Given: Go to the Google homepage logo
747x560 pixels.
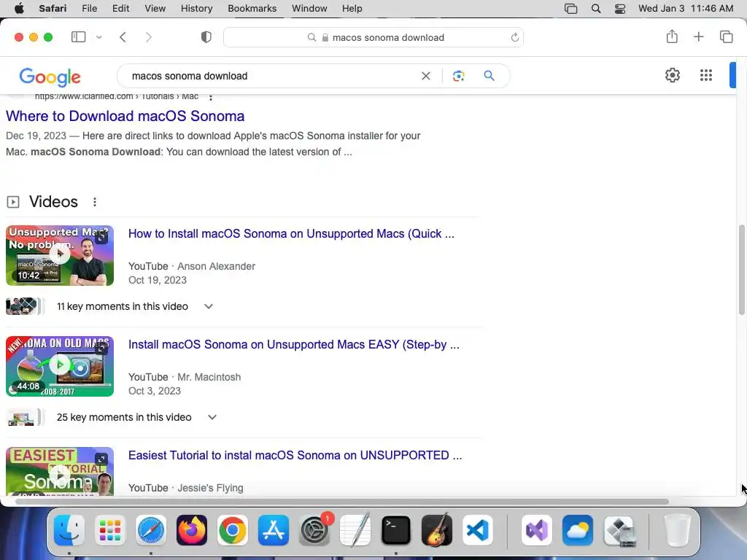Looking at the screenshot, I should (50, 76).
